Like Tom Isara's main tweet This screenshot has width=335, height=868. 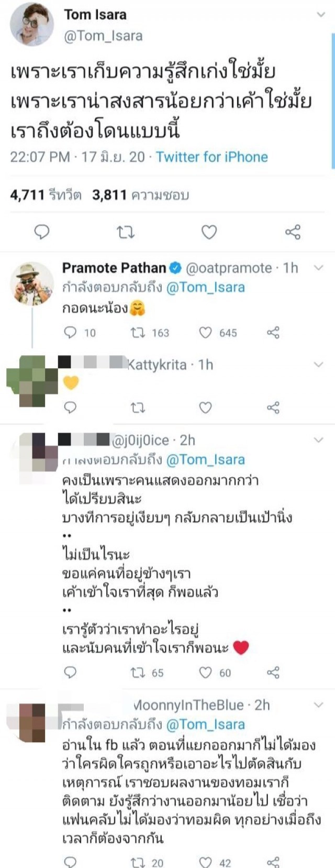click(x=209, y=232)
